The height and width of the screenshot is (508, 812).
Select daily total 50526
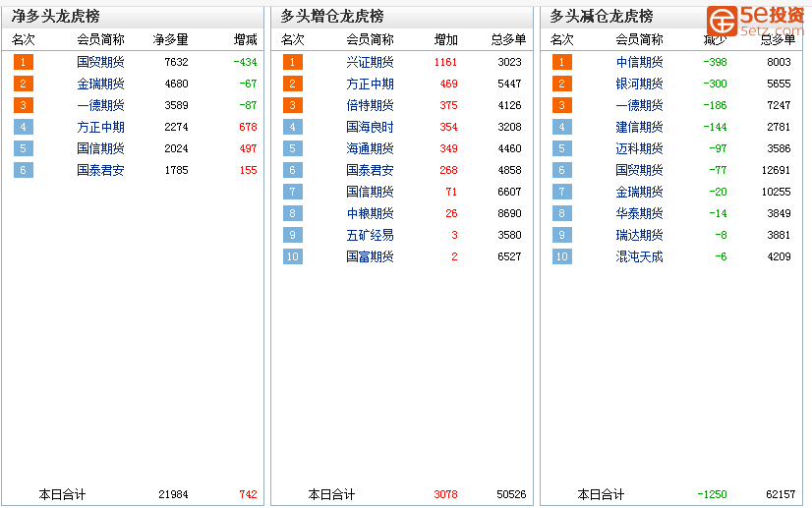point(511,494)
